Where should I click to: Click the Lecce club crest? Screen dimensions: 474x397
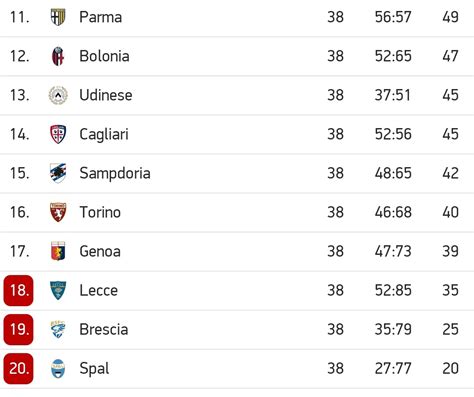[x=58, y=290]
